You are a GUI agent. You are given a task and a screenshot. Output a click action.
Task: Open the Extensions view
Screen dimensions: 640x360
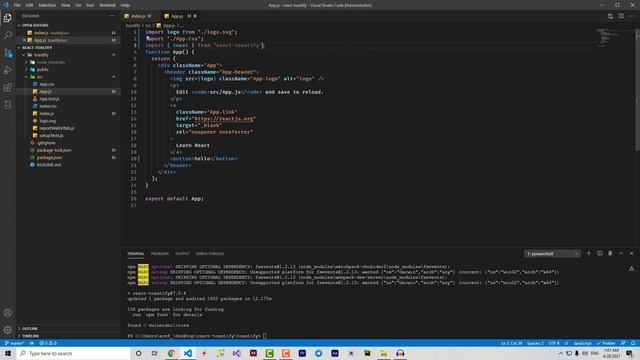[8, 87]
